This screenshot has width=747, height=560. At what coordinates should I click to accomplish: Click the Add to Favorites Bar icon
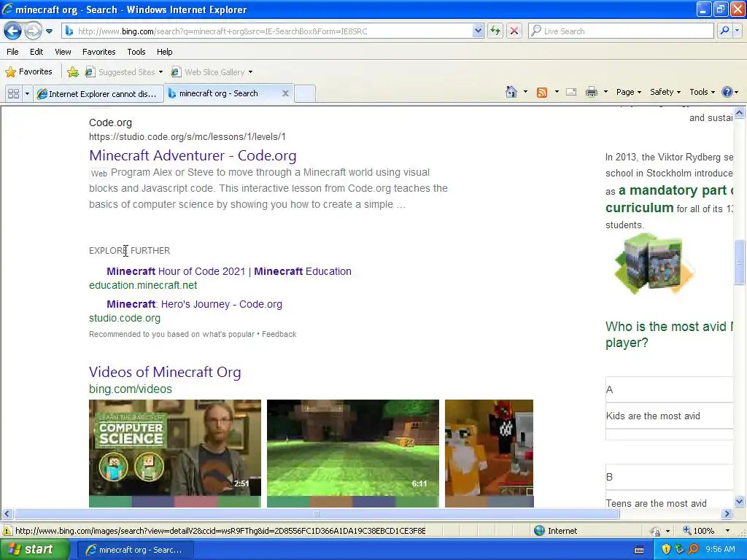click(73, 72)
